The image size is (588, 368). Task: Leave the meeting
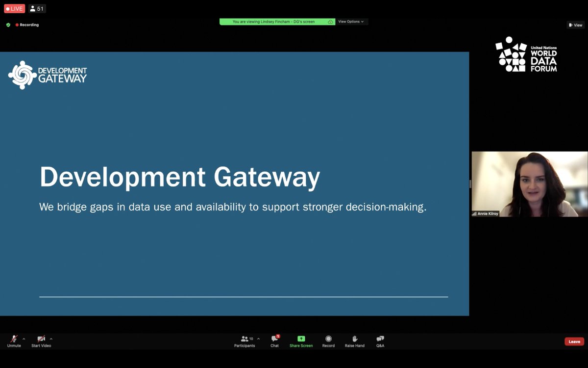click(574, 342)
